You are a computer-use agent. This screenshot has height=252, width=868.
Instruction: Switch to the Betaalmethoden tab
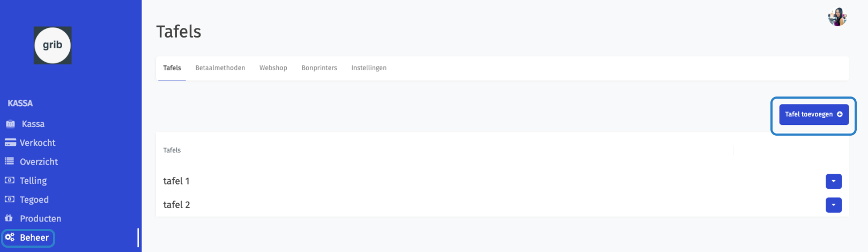click(x=220, y=68)
